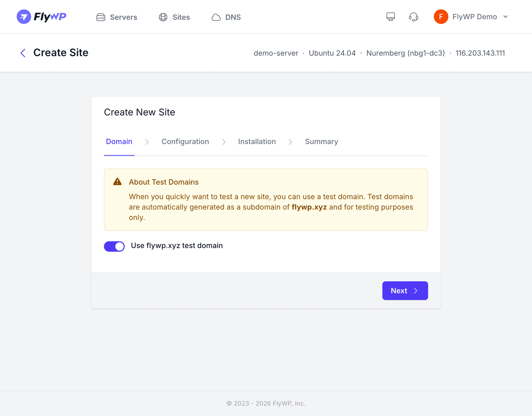Click the monitor icon in header
Viewport: 532px width, 416px height.
point(390,17)
